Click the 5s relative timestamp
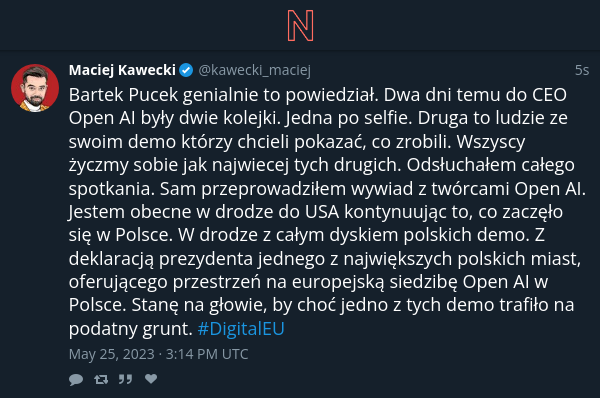600x398 pixels. click(x=582, y=70)
